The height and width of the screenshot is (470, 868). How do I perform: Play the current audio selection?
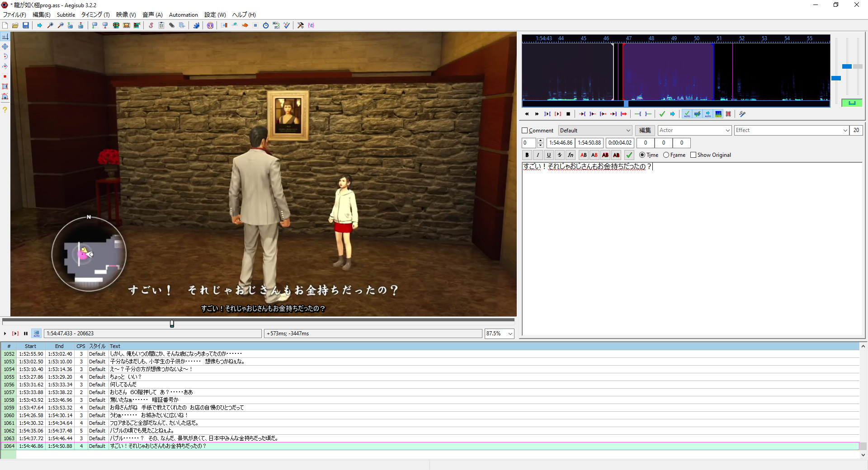558,114
